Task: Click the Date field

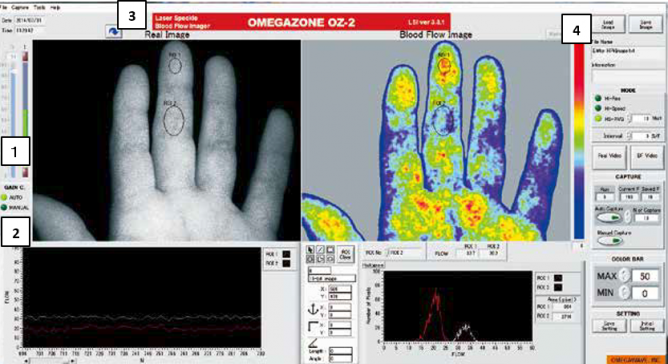Action: 29,20
